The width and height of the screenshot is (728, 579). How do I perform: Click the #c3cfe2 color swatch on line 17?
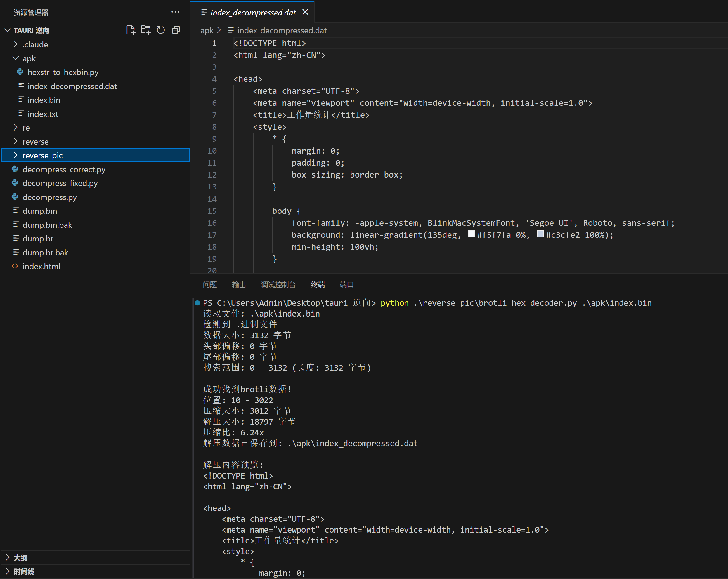[541, 234]
